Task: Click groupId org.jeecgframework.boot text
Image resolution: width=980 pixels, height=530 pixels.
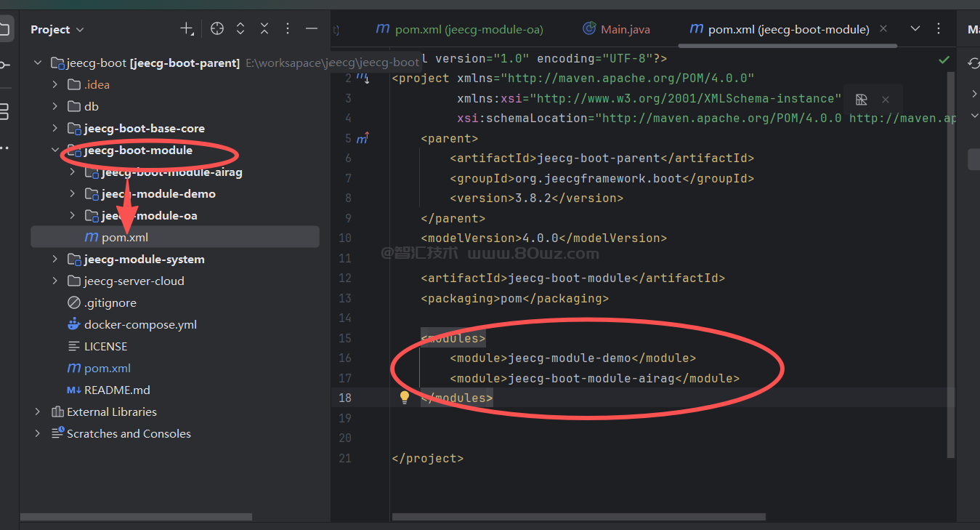Action: coord(598,178)
